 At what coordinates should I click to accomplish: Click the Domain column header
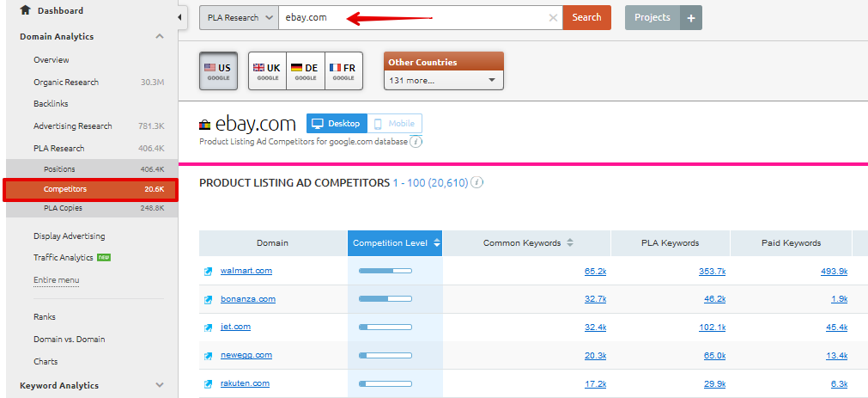tap(273, 242)
